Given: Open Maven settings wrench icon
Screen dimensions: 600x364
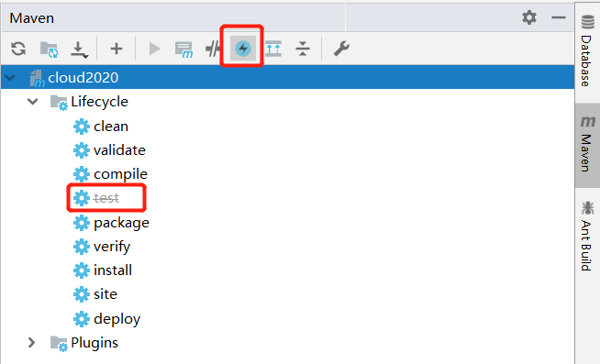Looking at the screenshot, I should pyautogui.click(x=341, y=49).
